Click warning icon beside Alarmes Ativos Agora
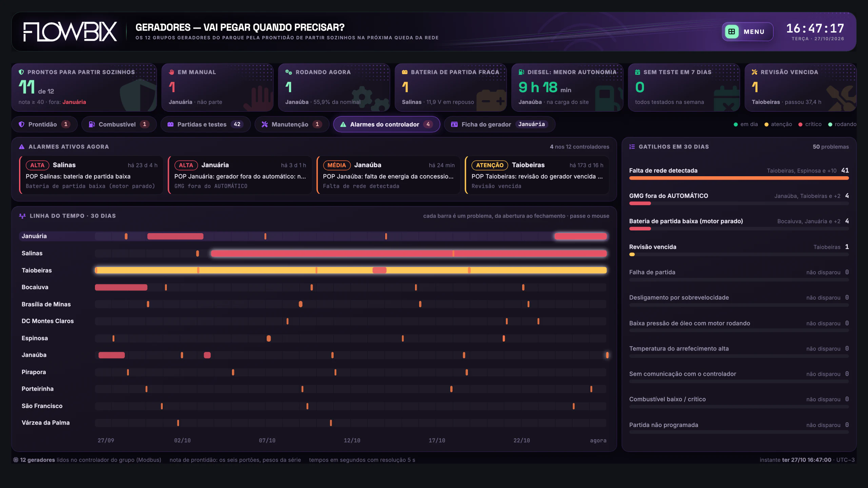Viewport: 868px width, 488px height. [22, 147]
